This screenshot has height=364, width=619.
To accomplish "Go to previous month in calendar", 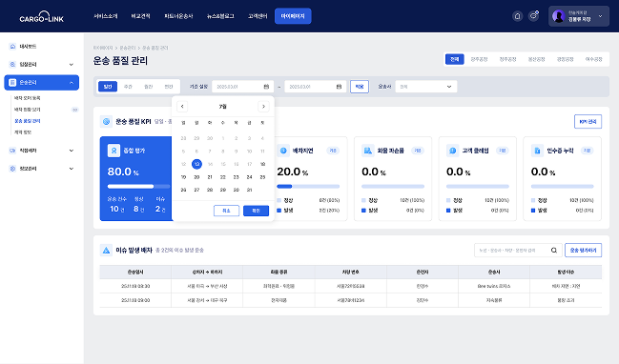I will [x=182, y=107].
